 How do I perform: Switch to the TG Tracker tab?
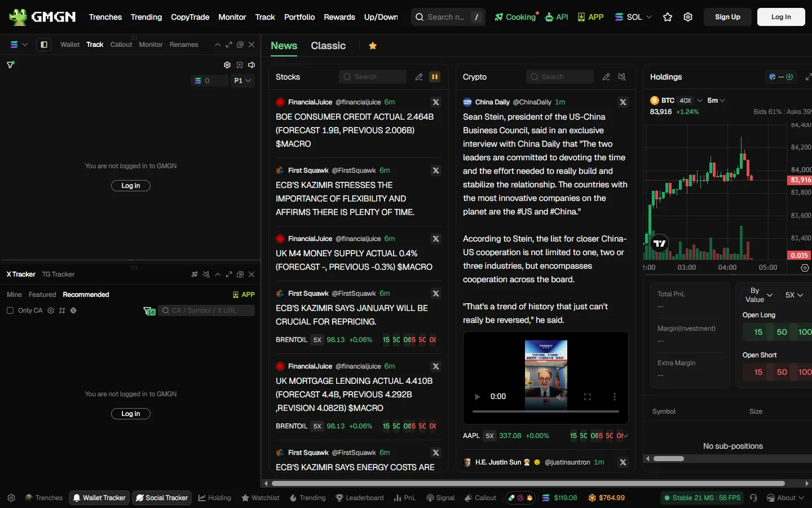point(58,274)
